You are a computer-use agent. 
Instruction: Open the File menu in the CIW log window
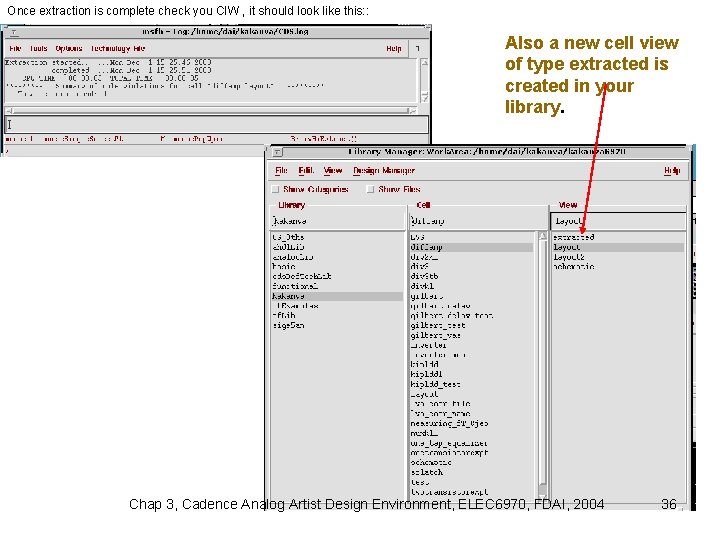[x=16, y=48]
